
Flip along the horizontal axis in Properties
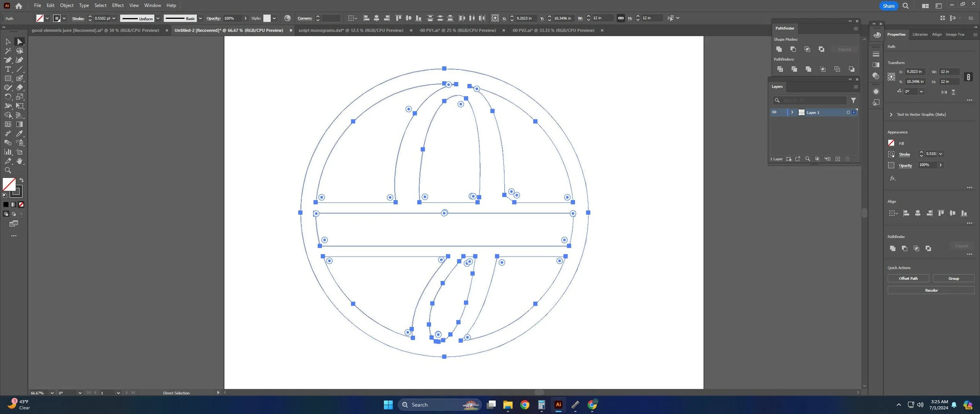(944, 92)
